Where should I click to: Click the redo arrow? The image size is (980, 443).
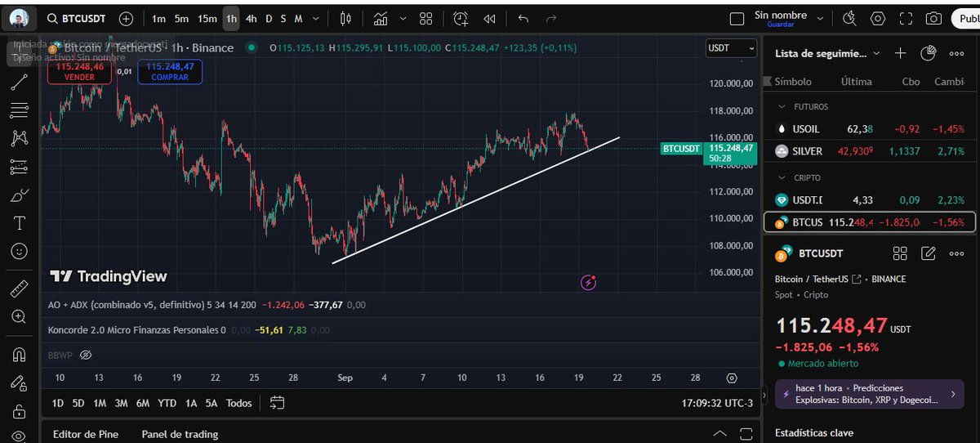pos(551,18)
